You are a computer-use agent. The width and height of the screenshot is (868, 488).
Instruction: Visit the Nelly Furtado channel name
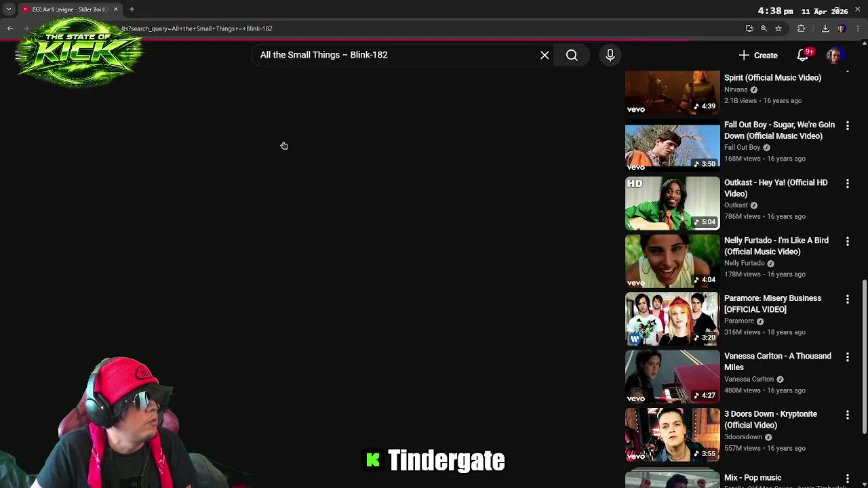(x=744, y=263)
